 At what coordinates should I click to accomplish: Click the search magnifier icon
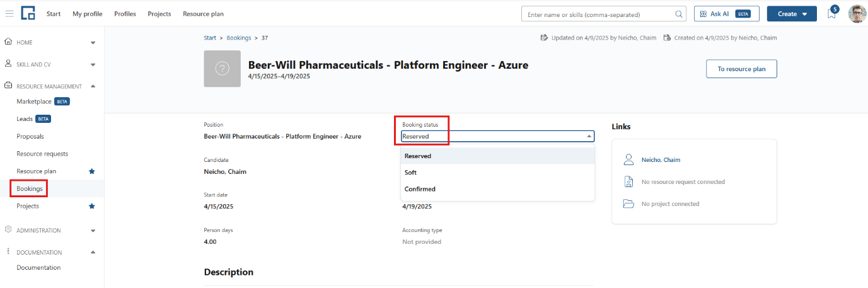click(679, 14)
